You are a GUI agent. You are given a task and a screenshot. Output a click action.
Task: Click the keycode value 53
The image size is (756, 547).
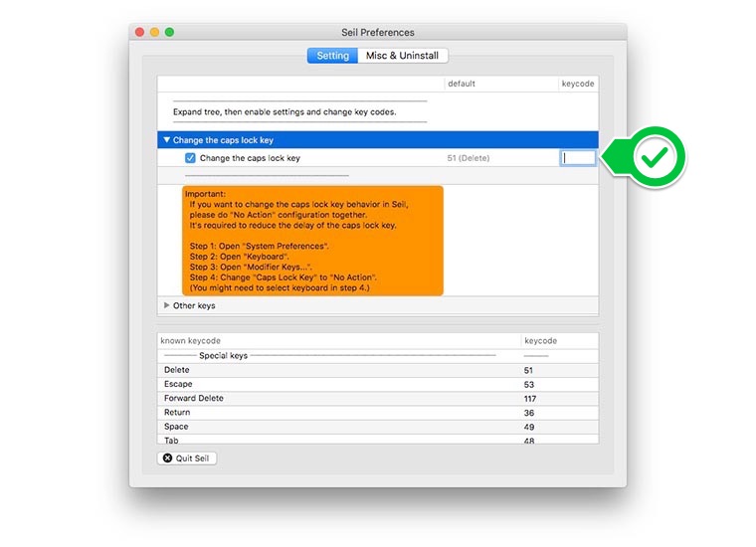529,385
